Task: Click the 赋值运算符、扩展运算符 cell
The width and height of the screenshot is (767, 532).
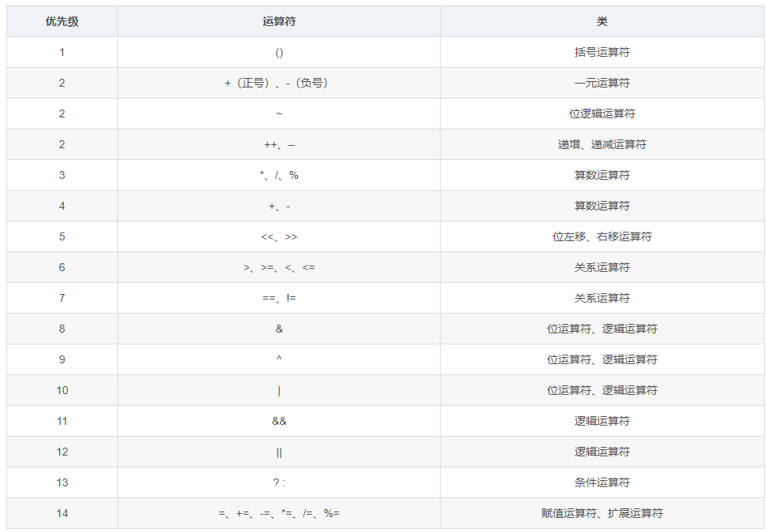Action: point(601,513)
